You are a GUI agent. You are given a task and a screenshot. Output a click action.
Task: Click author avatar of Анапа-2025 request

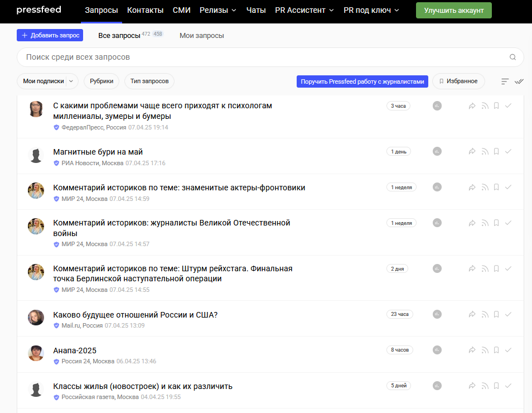36,353
